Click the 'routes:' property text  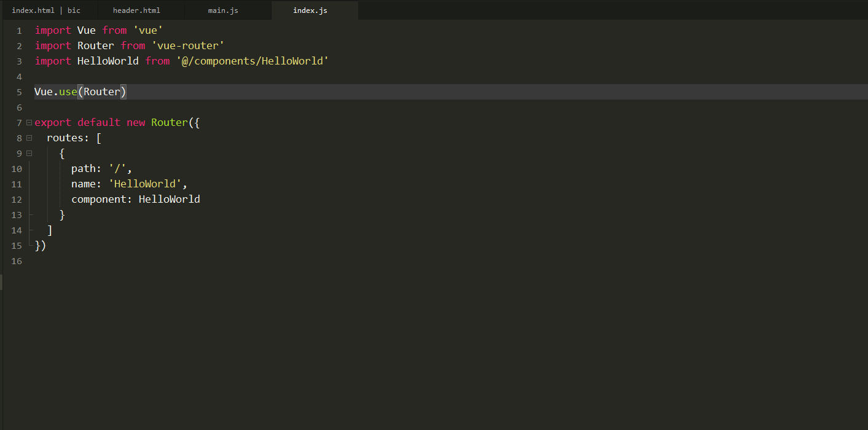pyautogui.click(x=68, y=138)
